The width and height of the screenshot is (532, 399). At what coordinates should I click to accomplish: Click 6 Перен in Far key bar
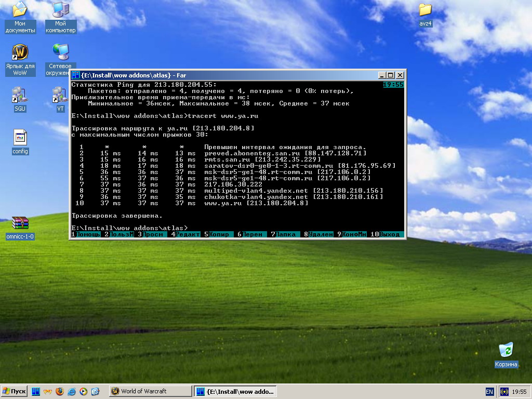(252, 234)
